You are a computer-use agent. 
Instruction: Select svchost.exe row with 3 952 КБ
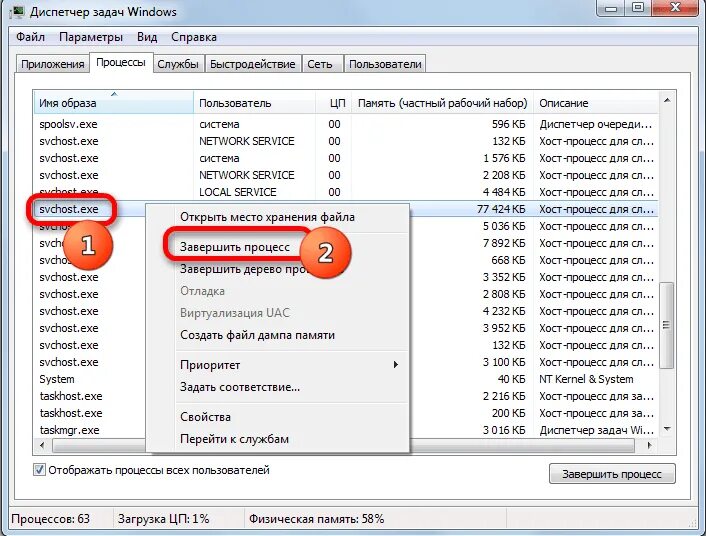coord(346,328)
